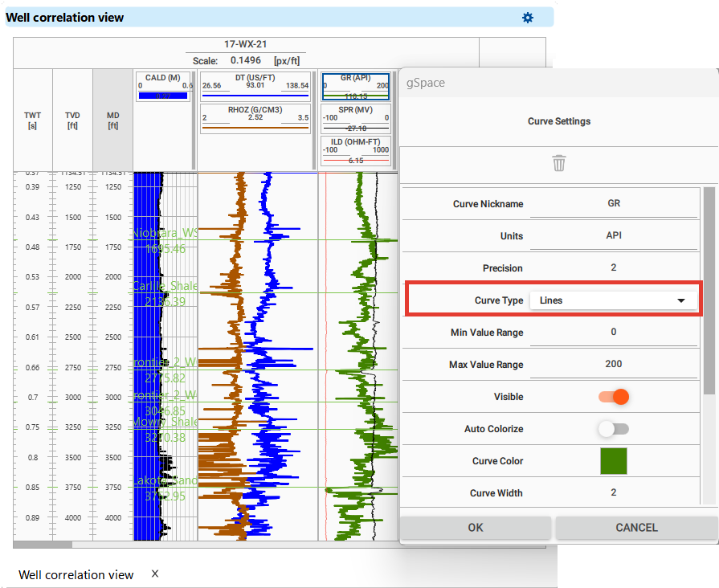719x588 pixels.
Task: Edit the Min Value Range field
Action: (x=614, y=333)
